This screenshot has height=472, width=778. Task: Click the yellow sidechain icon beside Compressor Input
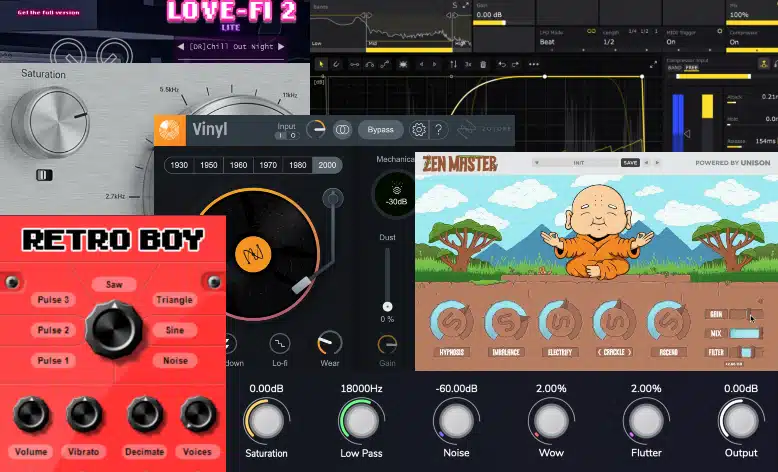pyautogui.click(x=764, y=64)
